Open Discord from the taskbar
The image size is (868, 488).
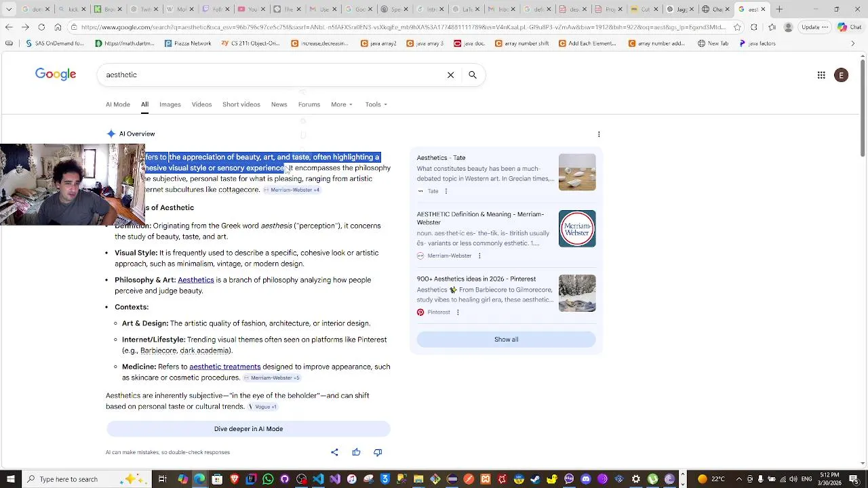[585, 479]
